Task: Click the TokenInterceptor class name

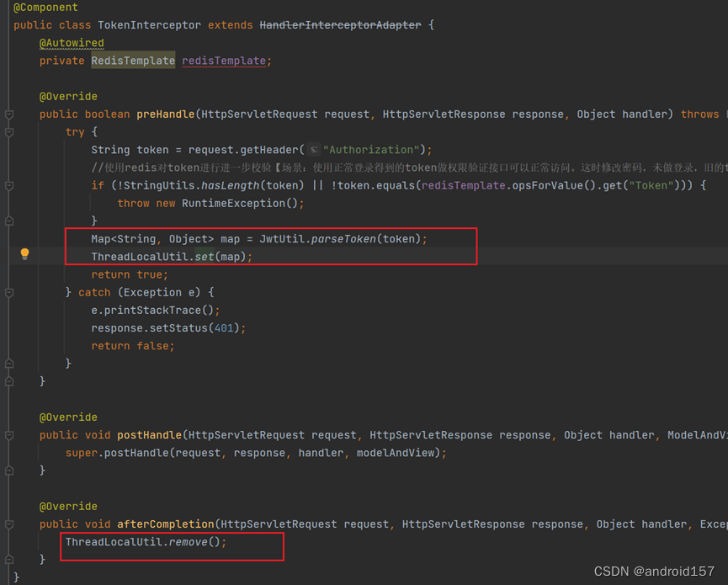Action: pos(149,25)
